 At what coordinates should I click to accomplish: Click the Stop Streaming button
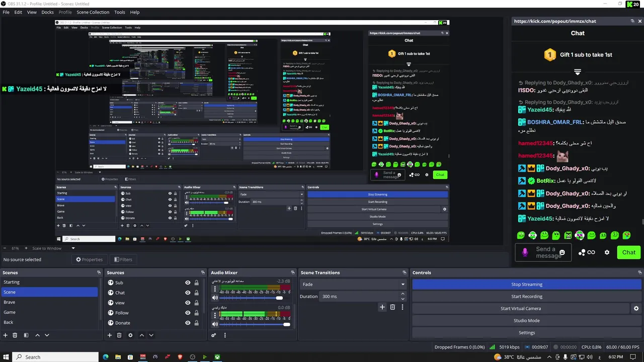527,285
